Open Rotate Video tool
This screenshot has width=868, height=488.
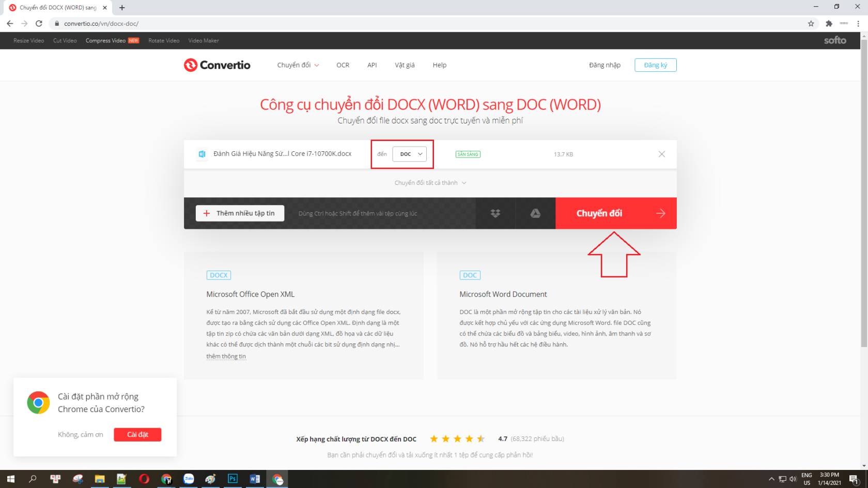click(x=164, y=41)
